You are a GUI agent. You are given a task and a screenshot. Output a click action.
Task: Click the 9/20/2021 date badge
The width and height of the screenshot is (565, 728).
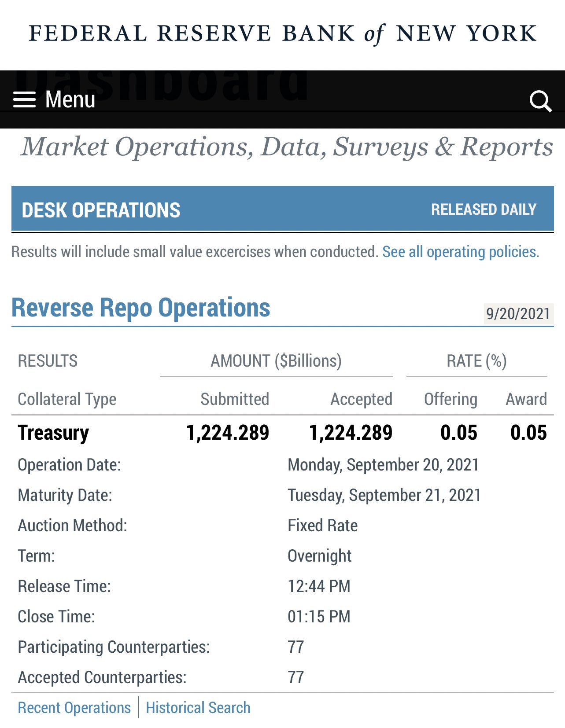click(518, 314)
